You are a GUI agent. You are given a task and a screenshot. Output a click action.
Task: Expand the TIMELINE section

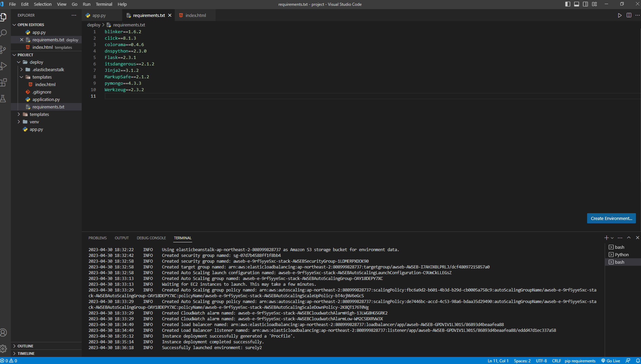[x=14, y=353]
